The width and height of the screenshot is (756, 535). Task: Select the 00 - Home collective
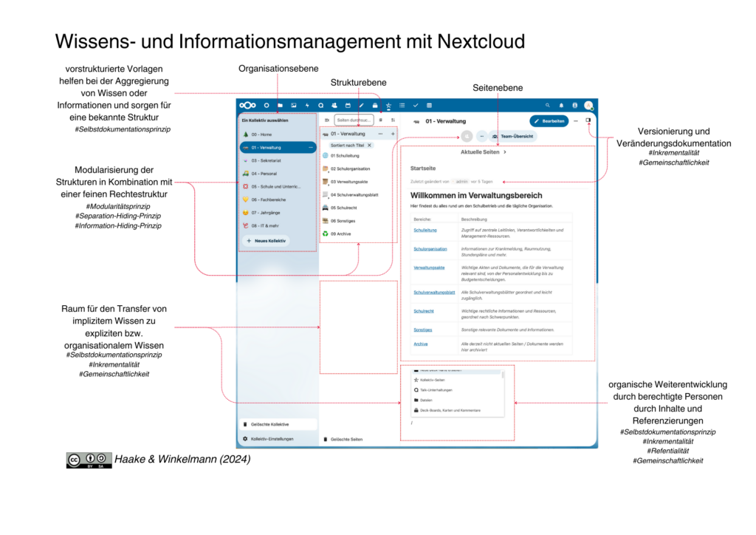278,134
